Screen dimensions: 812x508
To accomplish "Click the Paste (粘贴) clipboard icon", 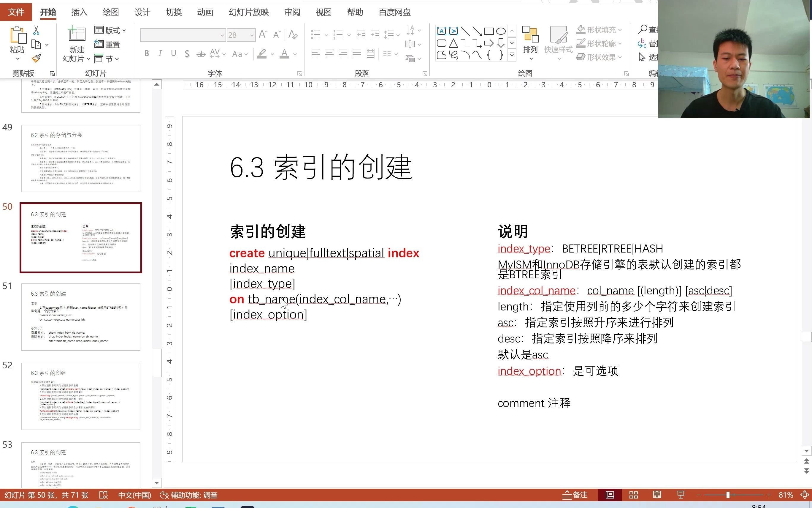I will click(17, 35).
